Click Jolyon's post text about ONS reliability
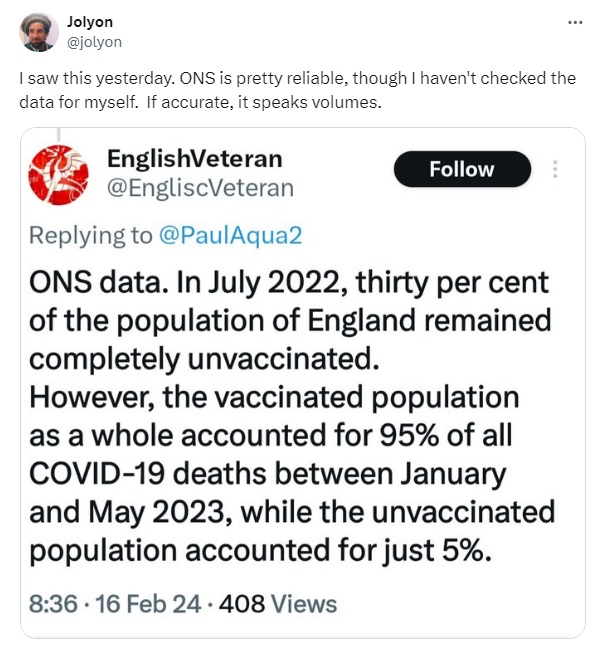This screenshot has width=601, height=662. point(298,90)
